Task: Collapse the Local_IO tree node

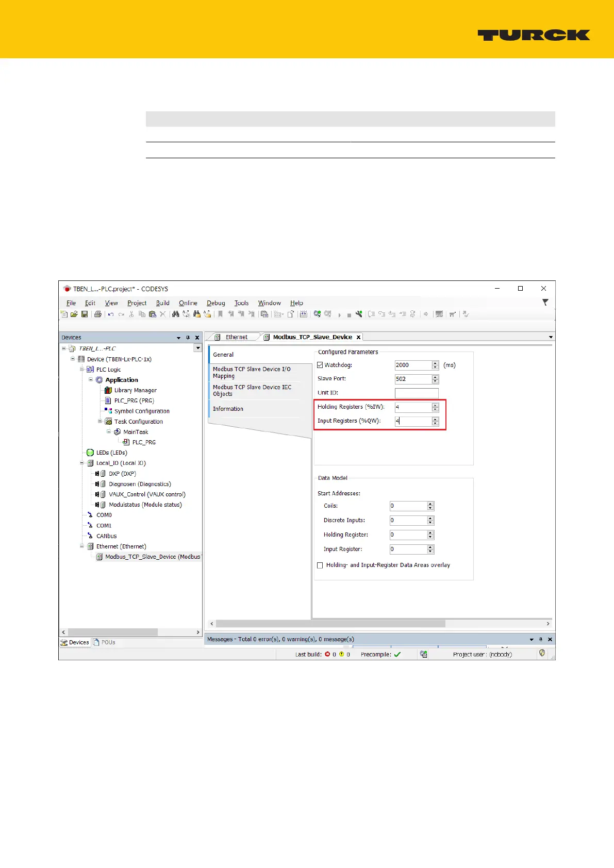Action: pyautogui.click(x=81, y=463)
